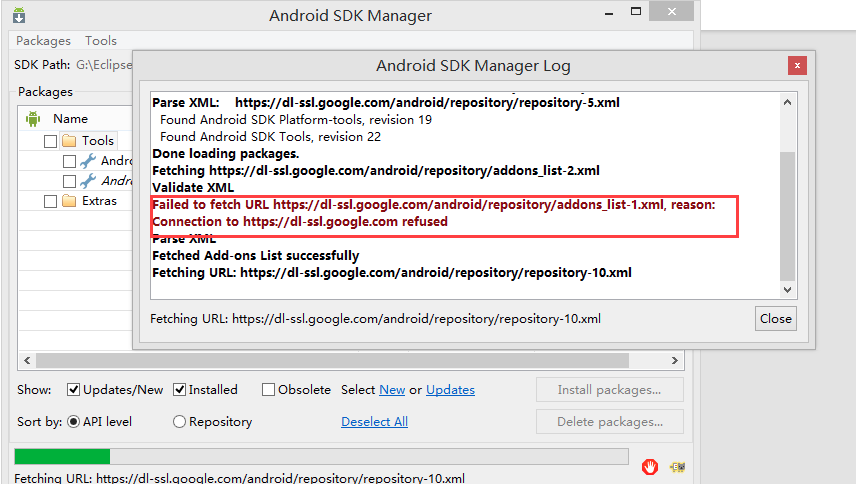Sort by API level
The width and height of the screenshot is (858, 487).
[73, 422]
